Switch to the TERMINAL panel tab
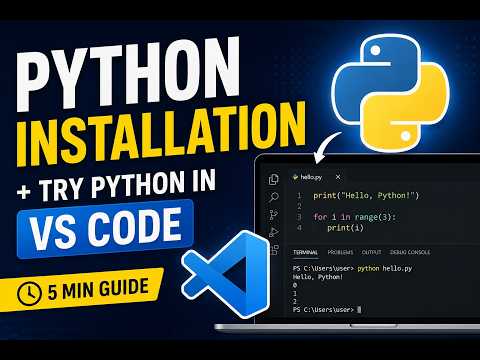Viewport: 480px width, 360px height. coord(306,252)
